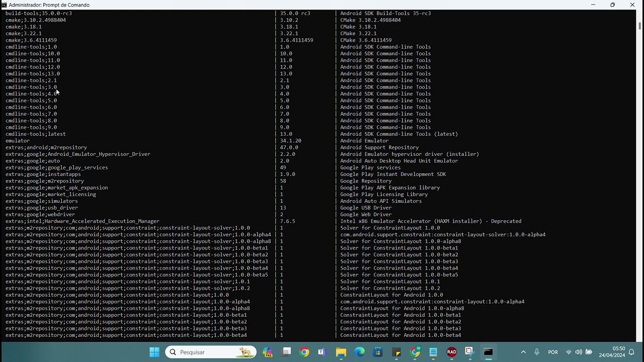Click the version value '34.1.20'
The height and width of the screenshot is (362, 644).
[x=291, y=141]
